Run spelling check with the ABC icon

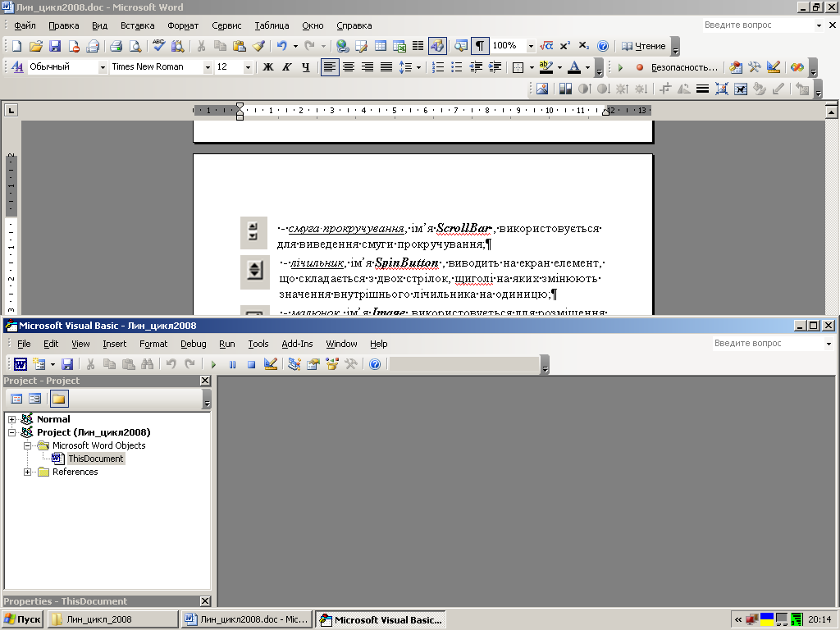click(158, 46)
